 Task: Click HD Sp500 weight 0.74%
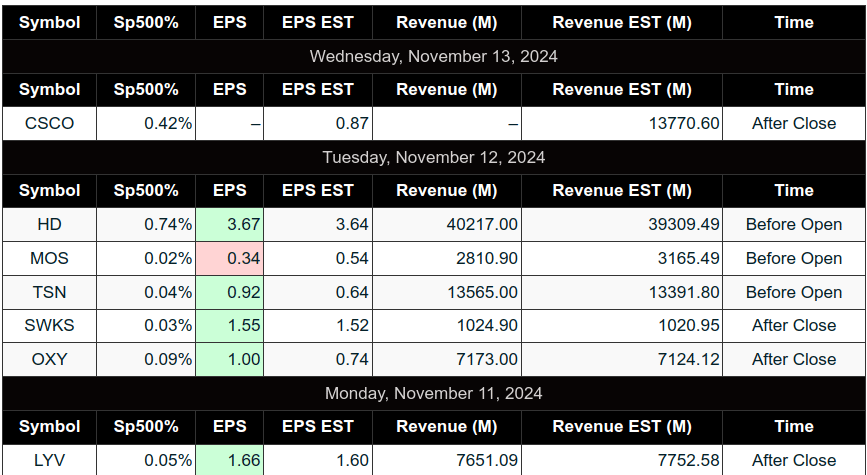(168, 225)
